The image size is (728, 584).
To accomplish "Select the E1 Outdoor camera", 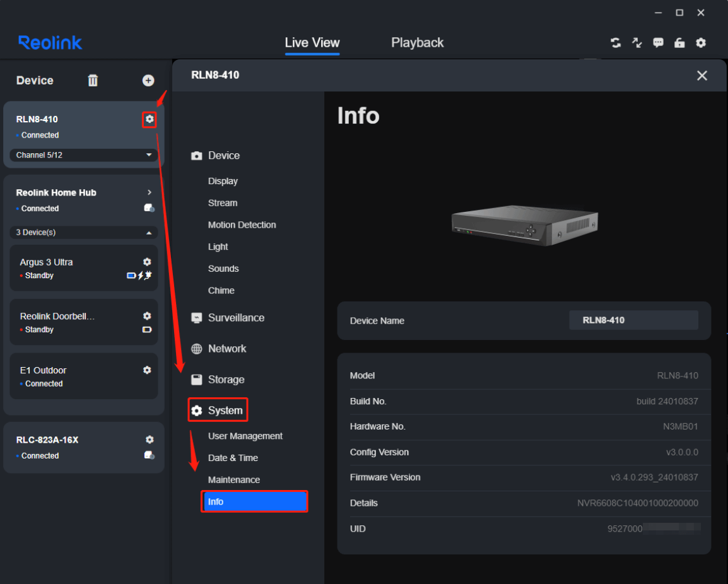I will [x=83, y=377].
